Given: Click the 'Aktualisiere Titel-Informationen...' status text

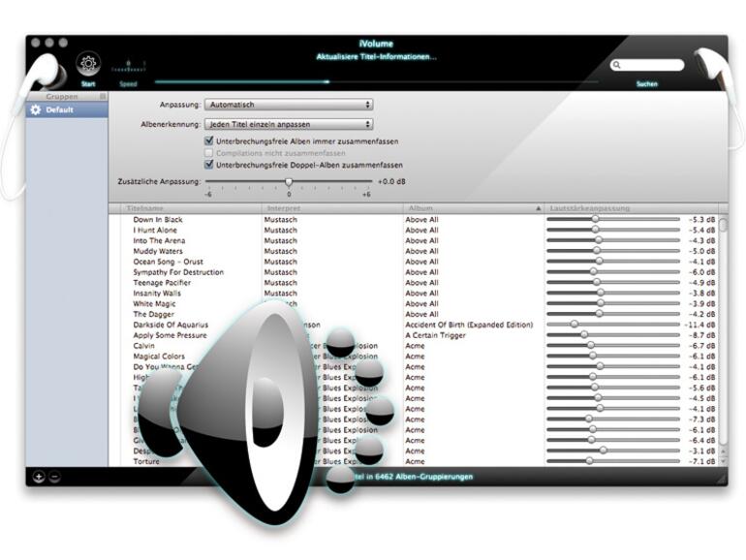Looking at the screenshot, I should click(x=376, y=56).
